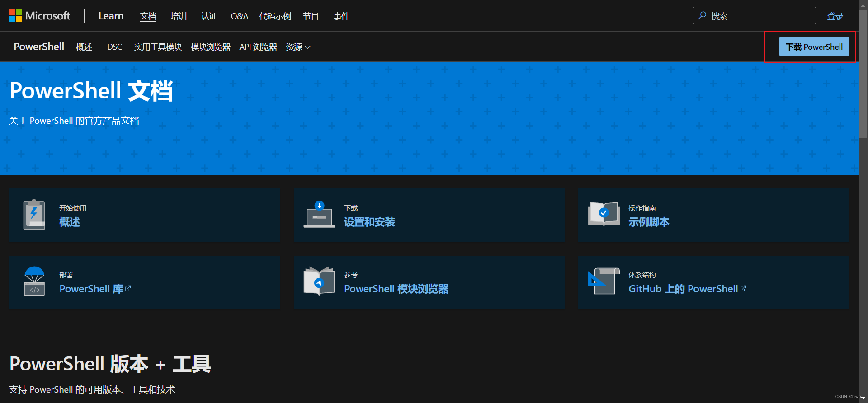Click the laptop download icon on 设置和安装 card
This screenshot has width=868, height=403.
point(319,215)
